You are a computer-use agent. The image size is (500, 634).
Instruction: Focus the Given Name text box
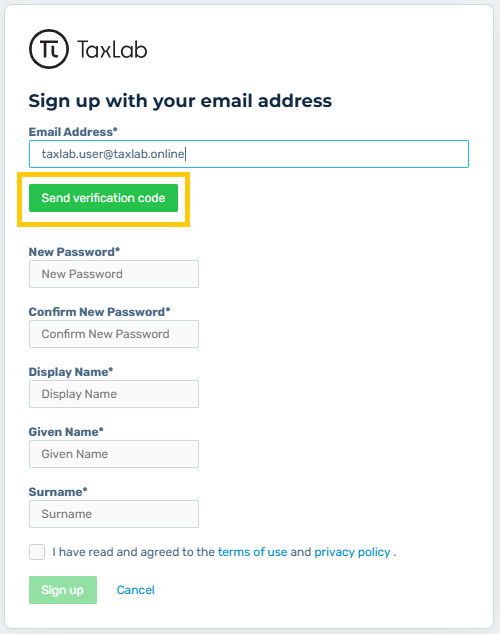(114, 454)
